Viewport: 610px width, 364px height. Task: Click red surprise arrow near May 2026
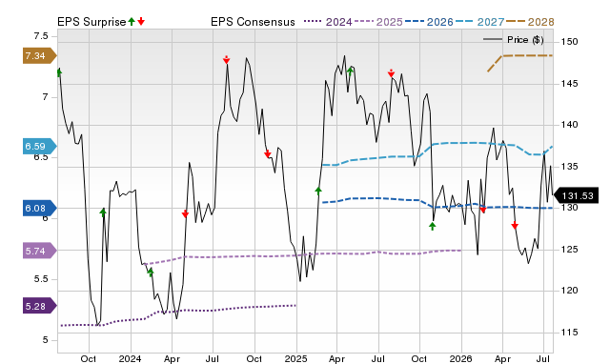click(x=515, y=225)
